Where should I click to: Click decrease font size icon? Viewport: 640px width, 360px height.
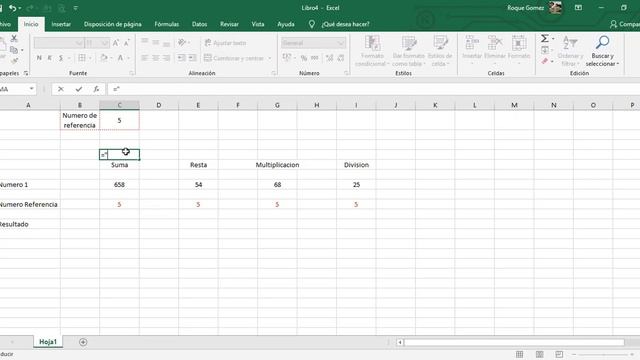(x=127, y=43)
